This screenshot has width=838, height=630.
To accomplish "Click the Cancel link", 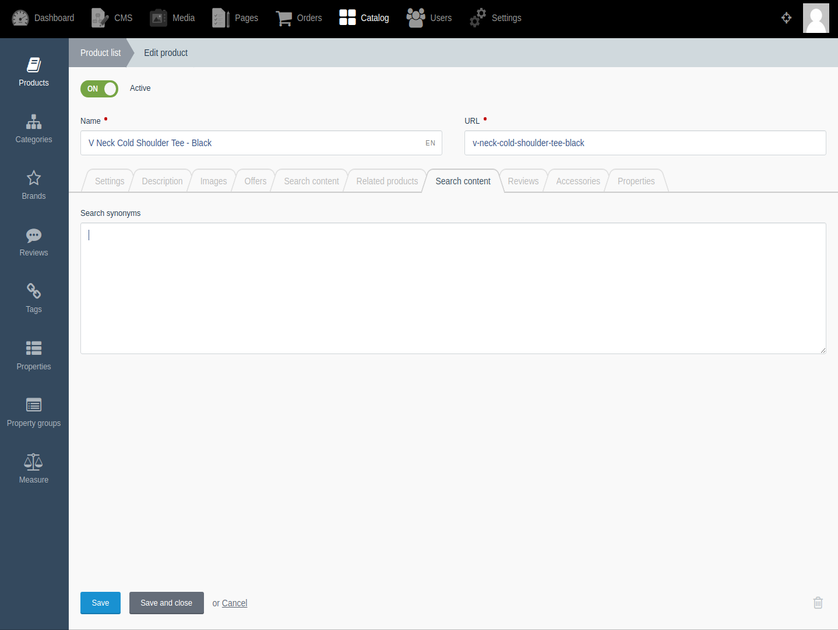I will 234,603.
